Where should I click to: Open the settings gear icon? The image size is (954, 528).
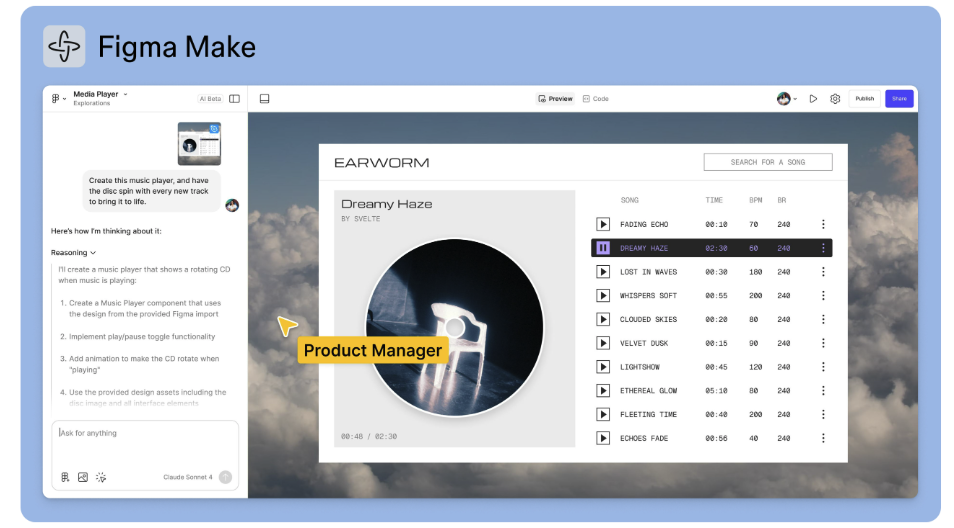835,99
